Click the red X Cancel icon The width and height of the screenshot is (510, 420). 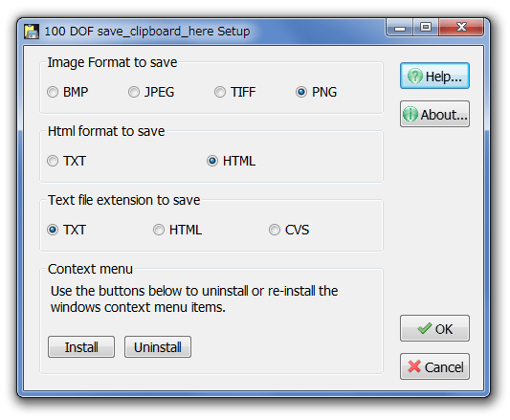coord(414,366)
